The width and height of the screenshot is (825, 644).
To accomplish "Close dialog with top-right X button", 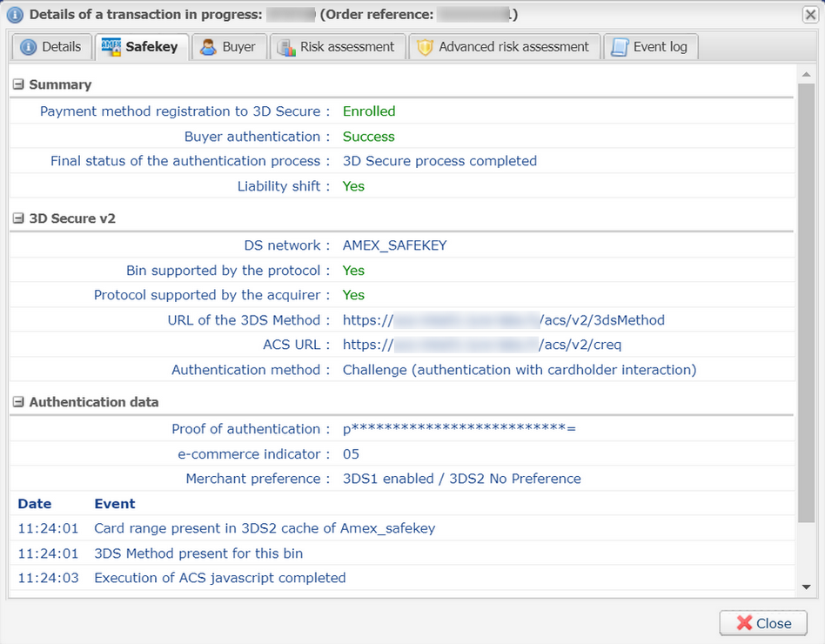I will coord(809,14).
